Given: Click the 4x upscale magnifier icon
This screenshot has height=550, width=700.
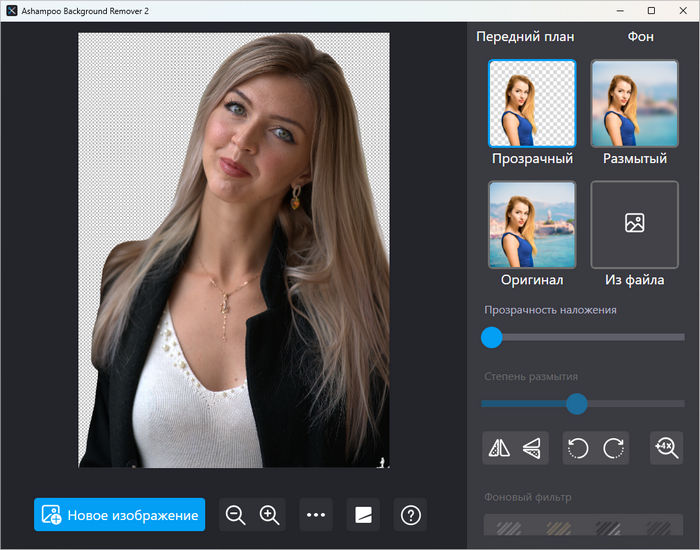Looking at the screenshot, I should (665, 448).
